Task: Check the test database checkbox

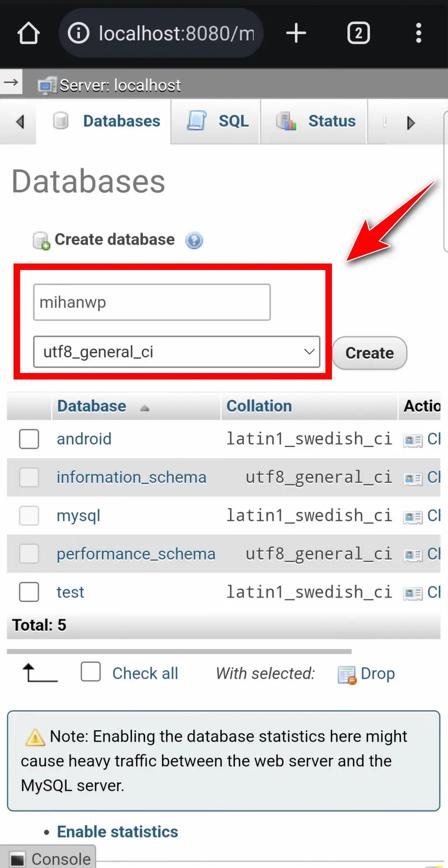Action: coord(29,592)
